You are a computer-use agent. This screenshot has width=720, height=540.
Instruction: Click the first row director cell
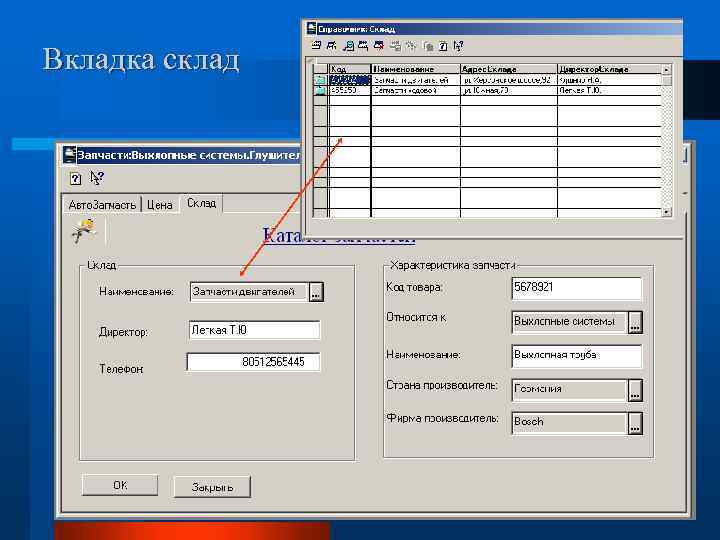(x=609, y=80)
